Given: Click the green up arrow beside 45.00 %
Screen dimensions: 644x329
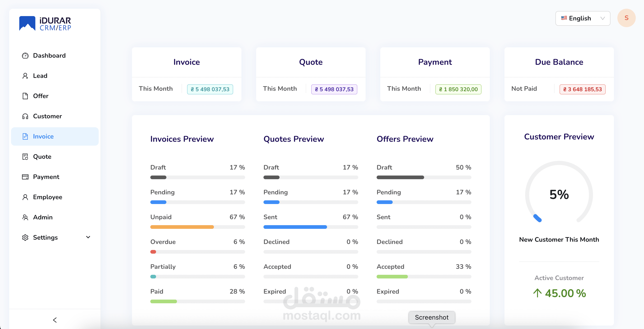Looking at the screenshot, I should tap(537, 293).
